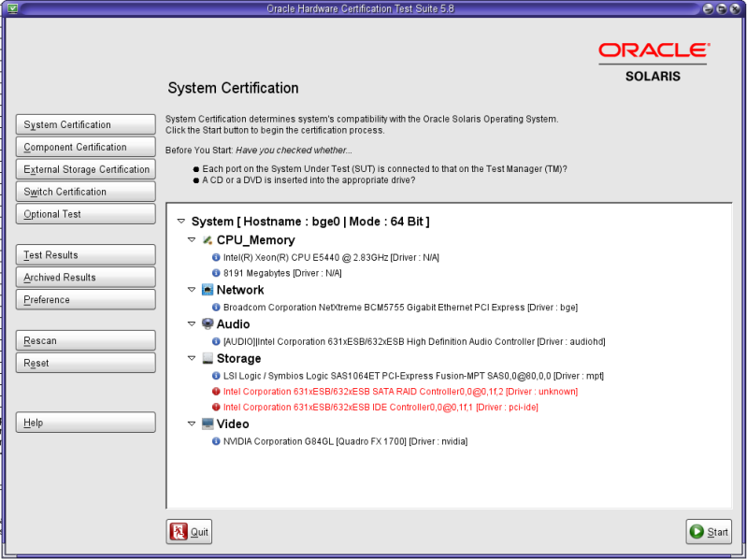
Task: Click info icon beside Broadcom NetXtreme BCM5755
Action: pos(216,308)
